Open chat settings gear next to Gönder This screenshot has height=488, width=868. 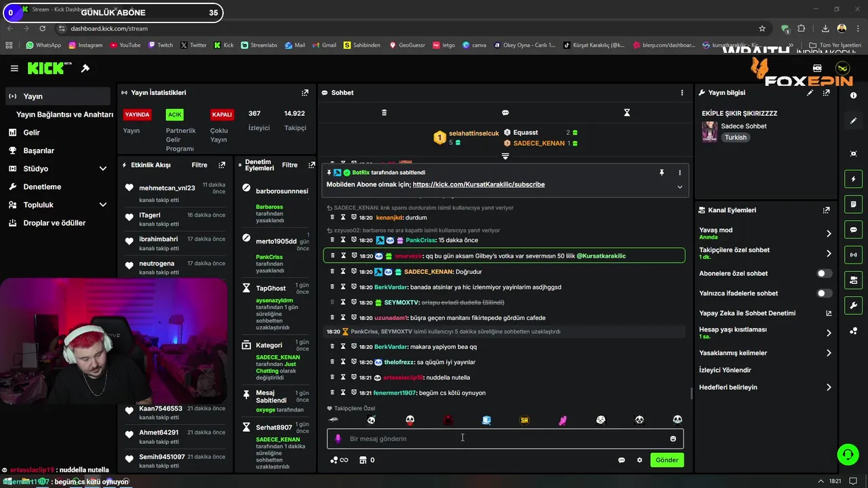(x=639, y=460)
